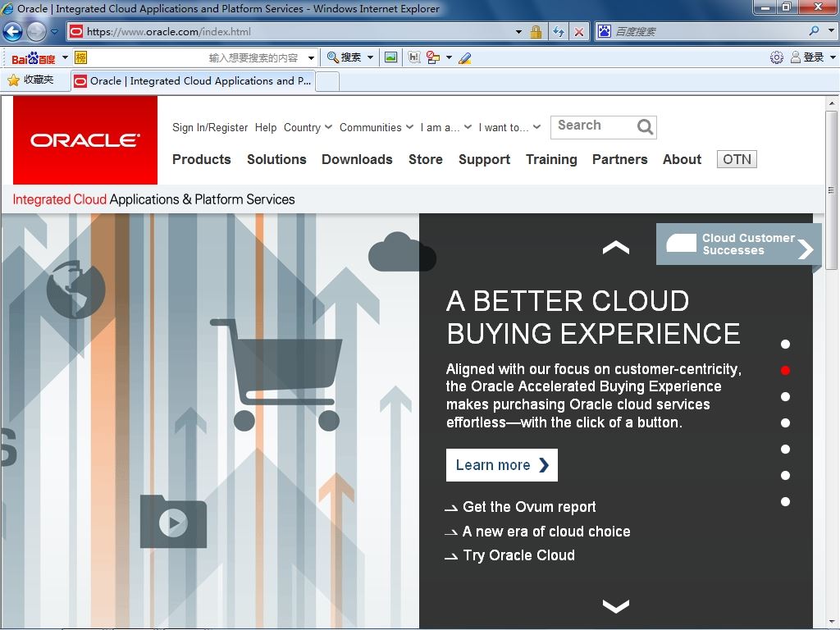Open the About menu
Image resolution: width=840 pixels, height=630 pixels.
(x=682, y=159)
